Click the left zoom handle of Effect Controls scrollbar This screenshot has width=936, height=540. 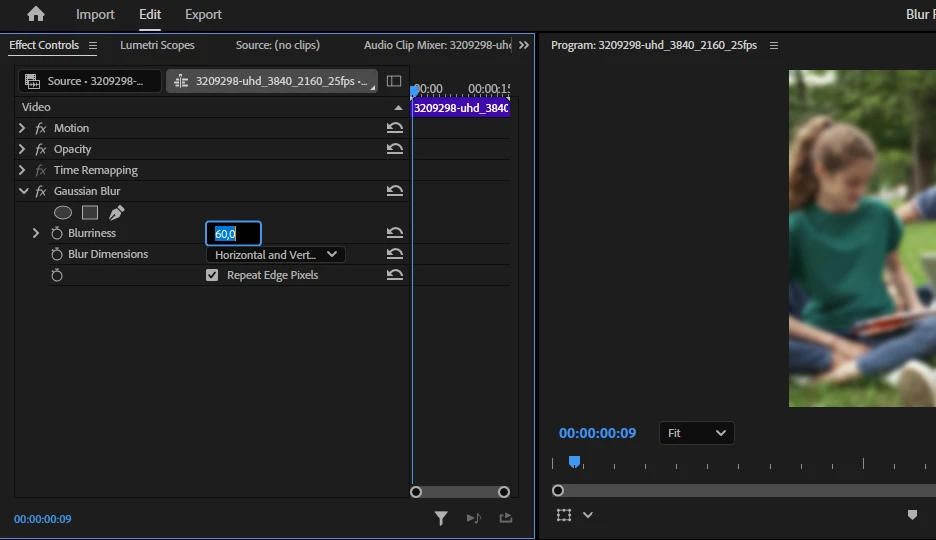pos(416,492)
